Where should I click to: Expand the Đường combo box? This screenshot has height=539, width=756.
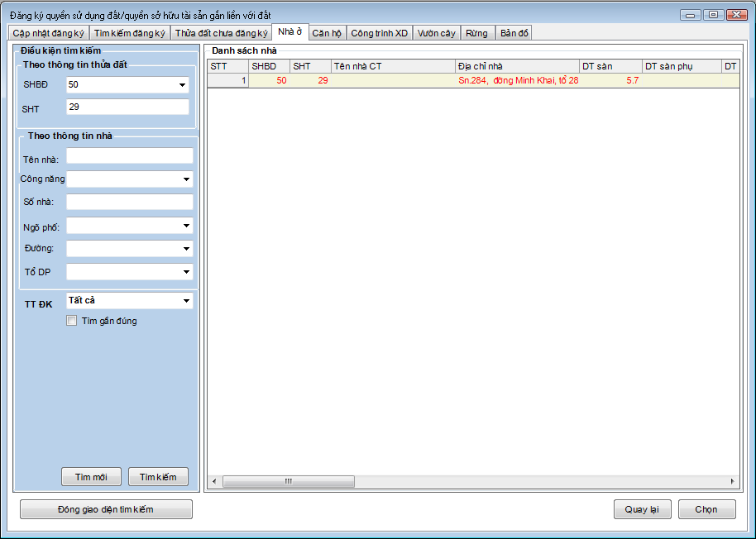tap(186, 249)
